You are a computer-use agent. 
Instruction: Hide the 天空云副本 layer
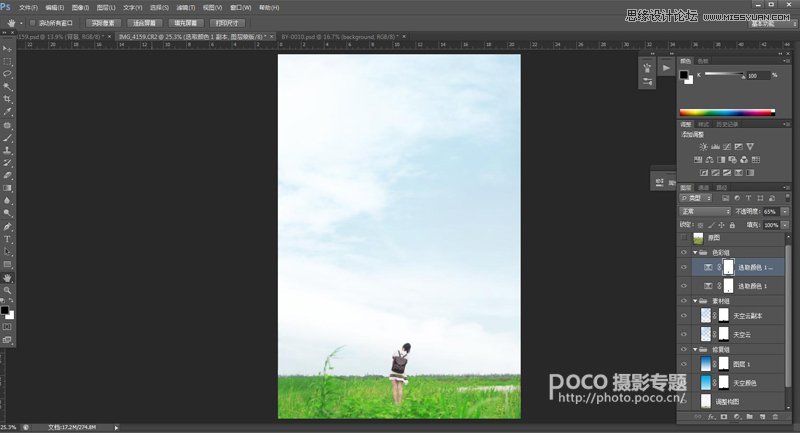point(684,316)
